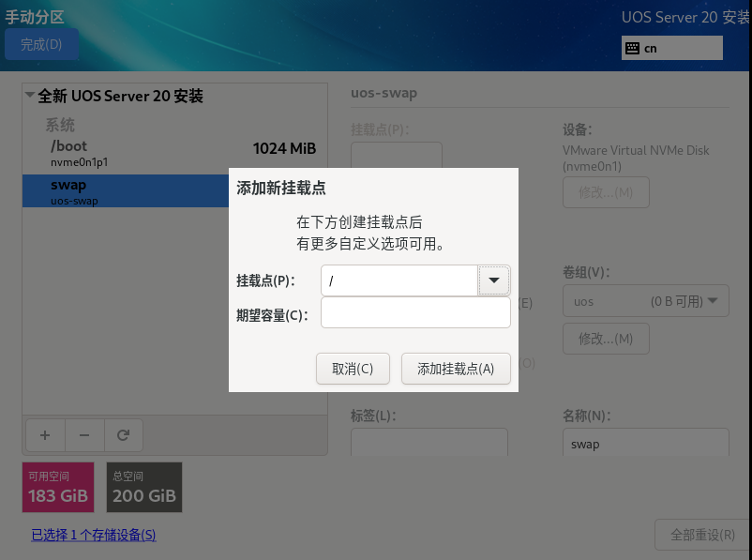Click the volume group 修改...(M) button
Screen dimensions: 752x560
(x=606, y=339)
